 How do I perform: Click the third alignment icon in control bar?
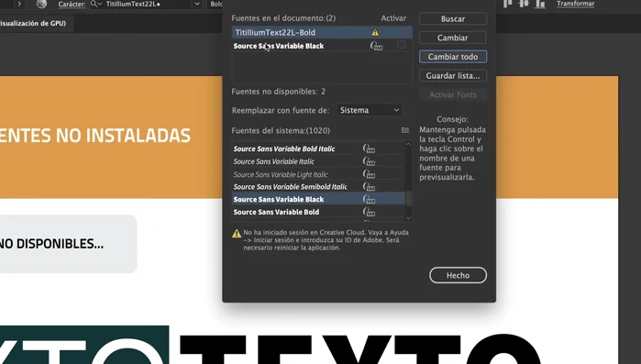[540, 4]
